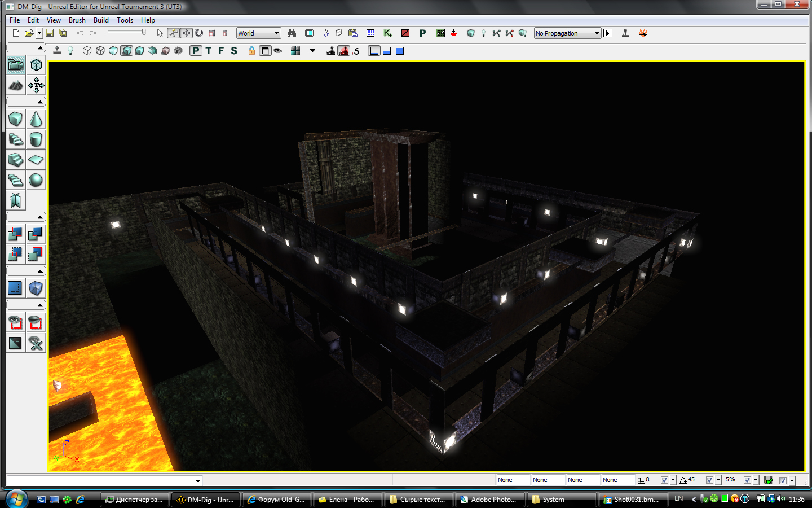812x508 pixels.
Task: Toggle the rotation snap checkbox near 45
Action: [709, 480]
